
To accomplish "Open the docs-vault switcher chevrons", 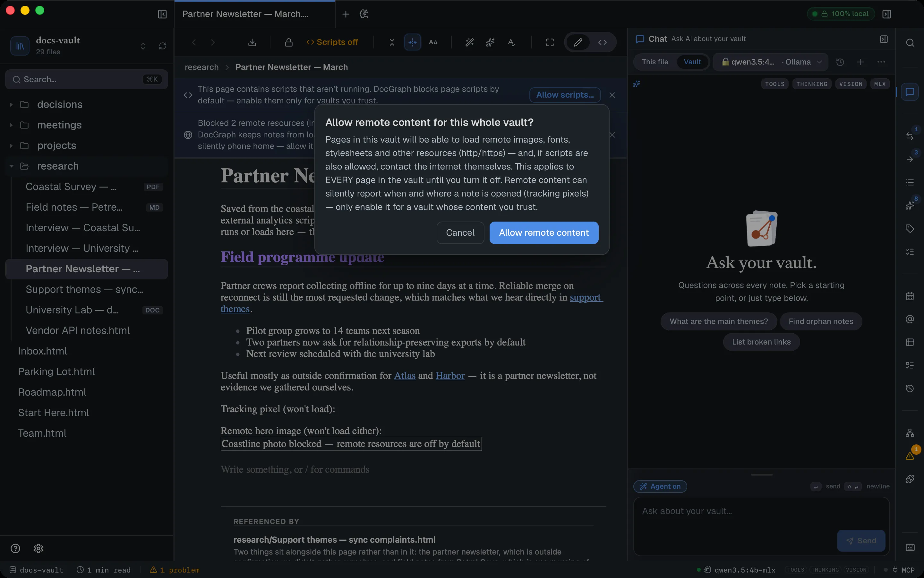I will click(x=143, y=46).
